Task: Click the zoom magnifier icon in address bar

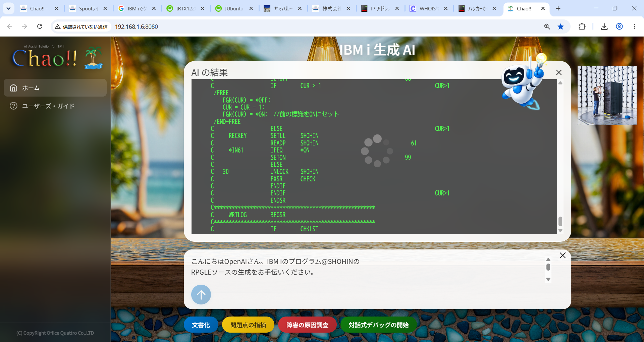Action: coord(547,26)
